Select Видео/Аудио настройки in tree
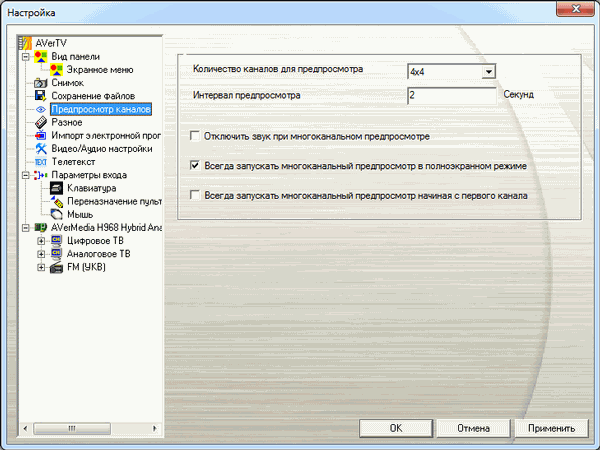 (102, 148)
